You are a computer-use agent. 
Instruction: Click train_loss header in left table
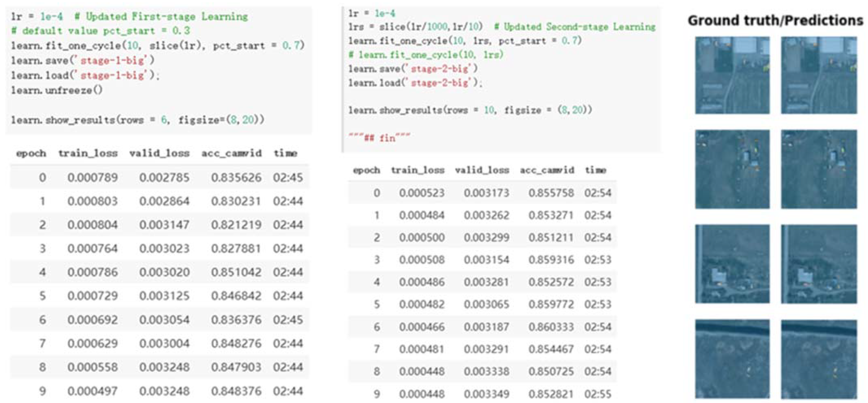coord(88,154)
